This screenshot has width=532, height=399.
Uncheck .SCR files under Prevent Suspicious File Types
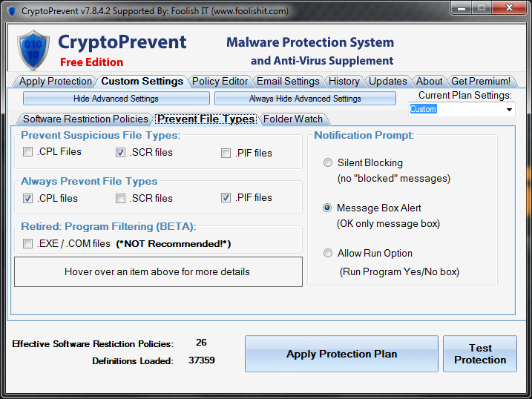tap(120, 152)
